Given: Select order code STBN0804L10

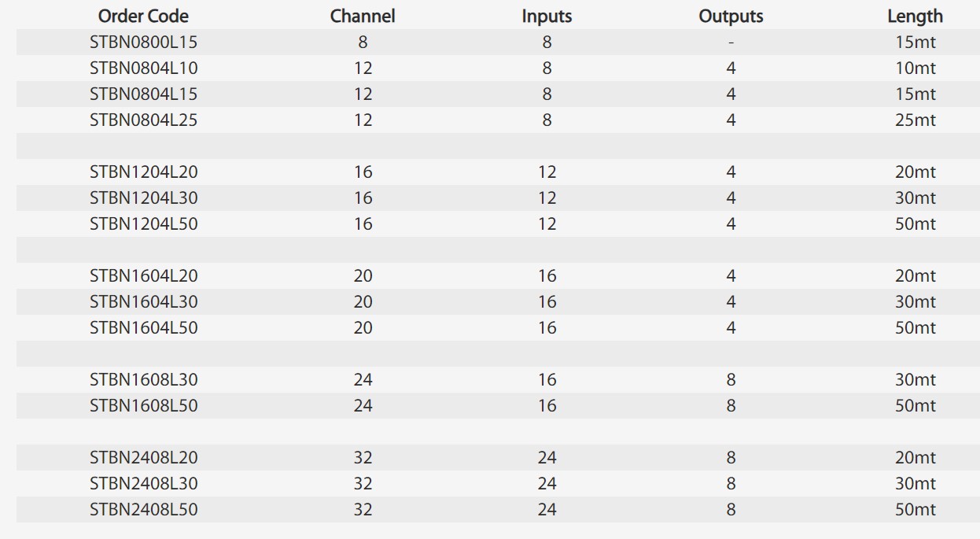Looking at the screenshot, I should tap(143, 68).
